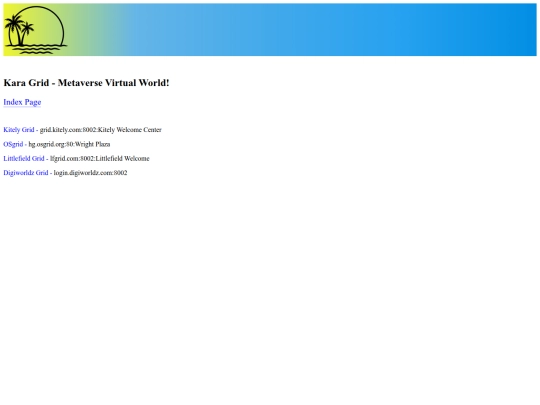Follow the OSgrid link
This screenshot has width=540, height=405.
click(13, 144)
